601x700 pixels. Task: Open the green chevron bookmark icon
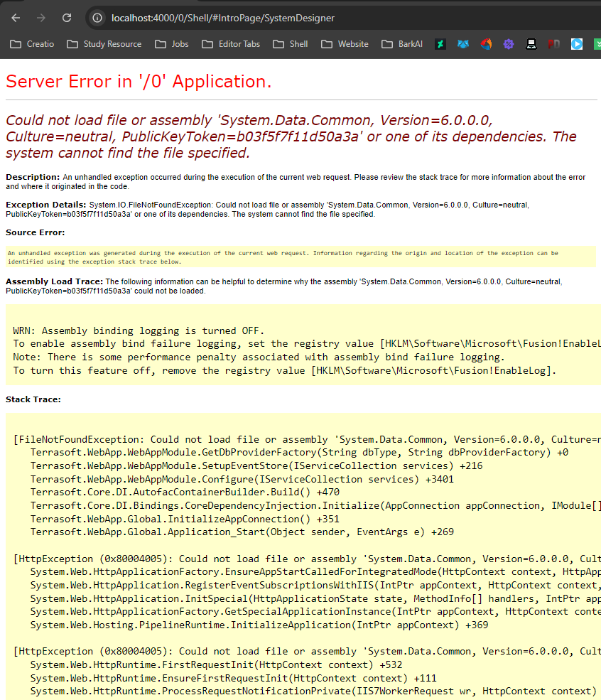[597, 44]
